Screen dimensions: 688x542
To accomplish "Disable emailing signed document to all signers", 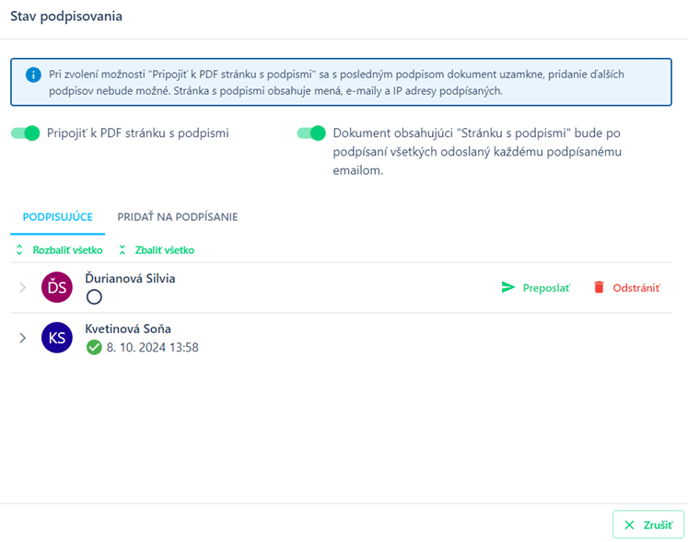I will pyautogui.click(x=311, y=133).
